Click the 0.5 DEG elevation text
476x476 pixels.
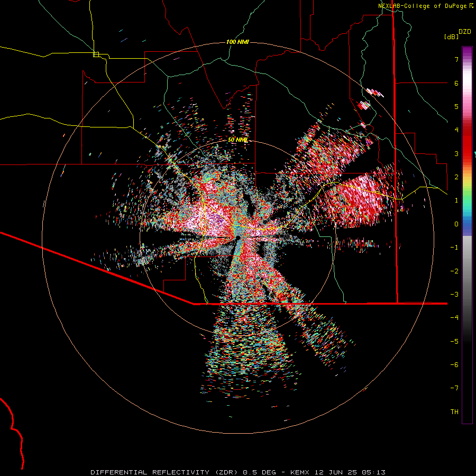click(259, 472)
